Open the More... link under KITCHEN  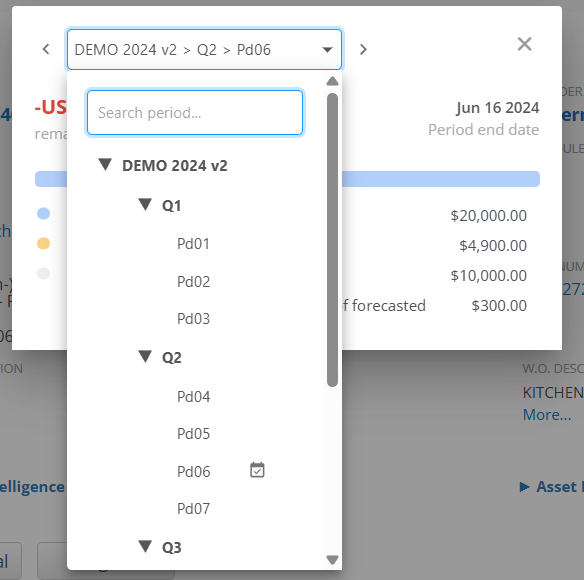pyautogui.click(x=547, y=415)
